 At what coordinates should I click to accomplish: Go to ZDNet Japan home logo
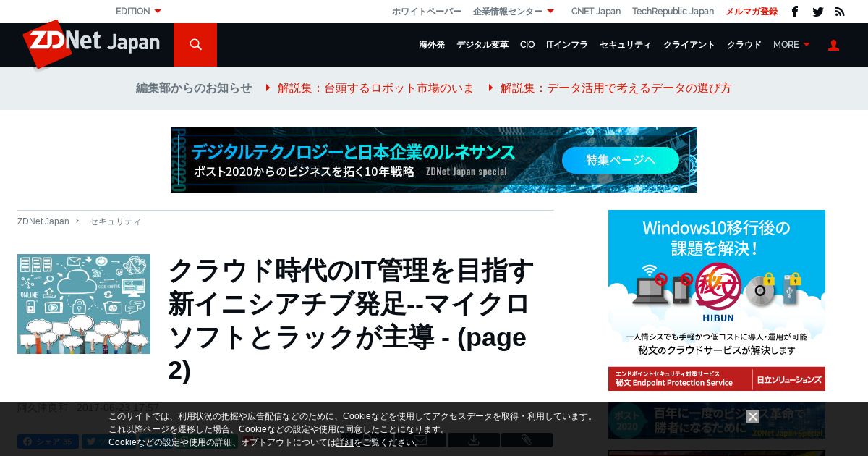click(x=91, y=43)
